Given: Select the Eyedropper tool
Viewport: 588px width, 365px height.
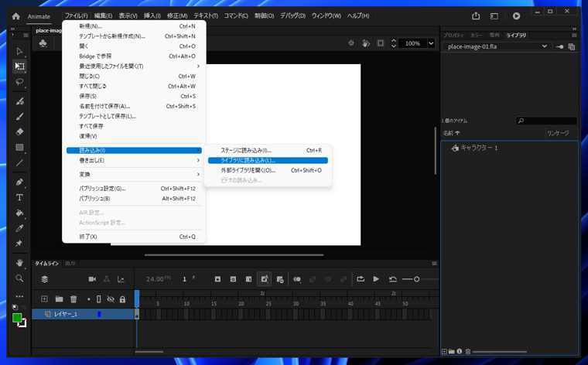Looking at the screenshot, I should point(19,228).
